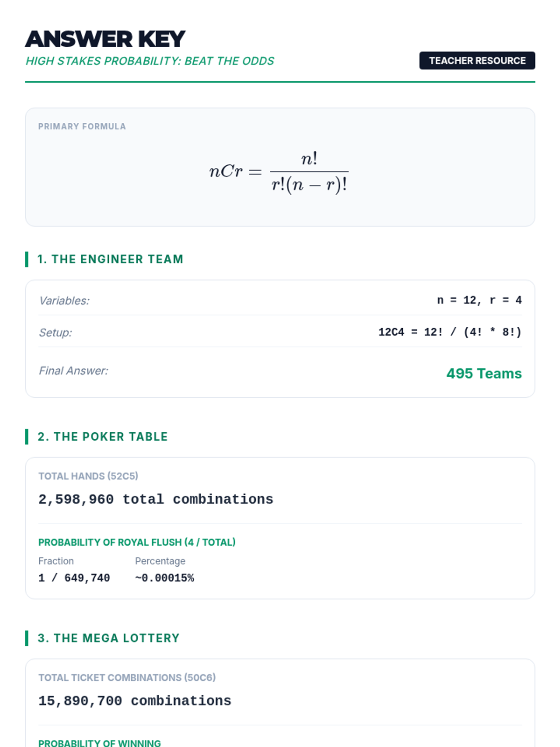
Task: Click the 'n = 12, r = 4' value
Action: click(479, 300)
